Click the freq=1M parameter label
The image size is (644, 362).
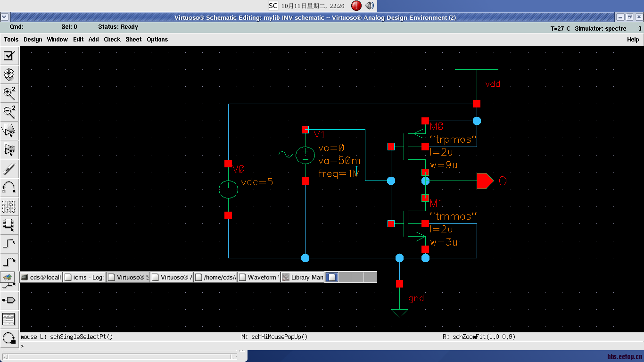[339, 173]
